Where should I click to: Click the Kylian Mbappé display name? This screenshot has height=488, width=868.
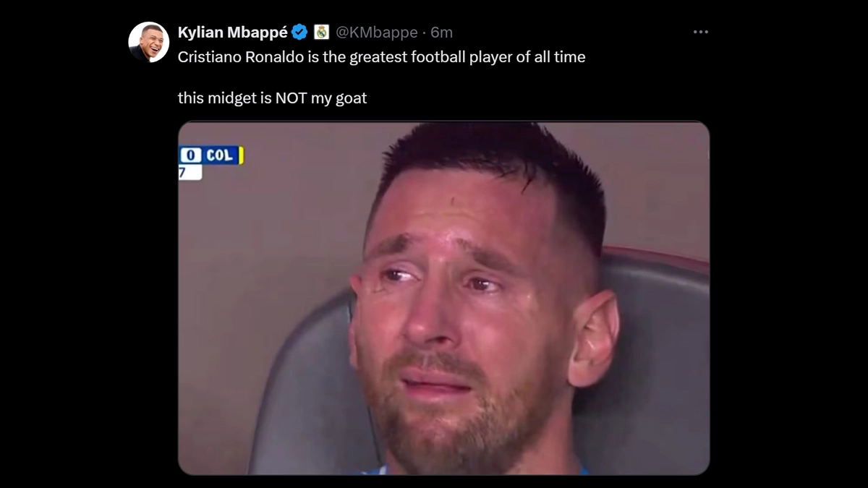(232, 33)
